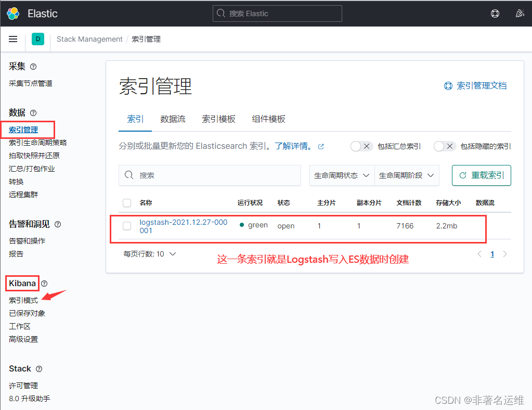Open 告警和操作 in sidebar
This screenshot has height=410, width=532.
(x=27, y=241)
